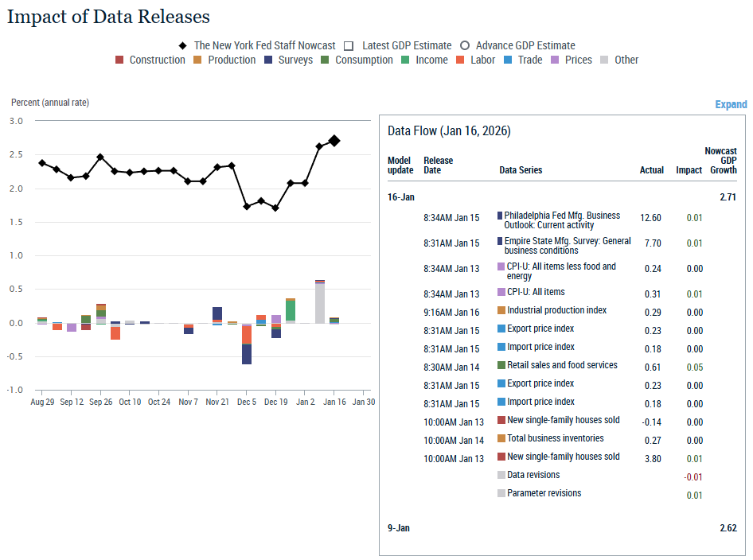Click the Income legend square icon
Image resolution: width=753 pixels, height=560 pixels.
406,60
